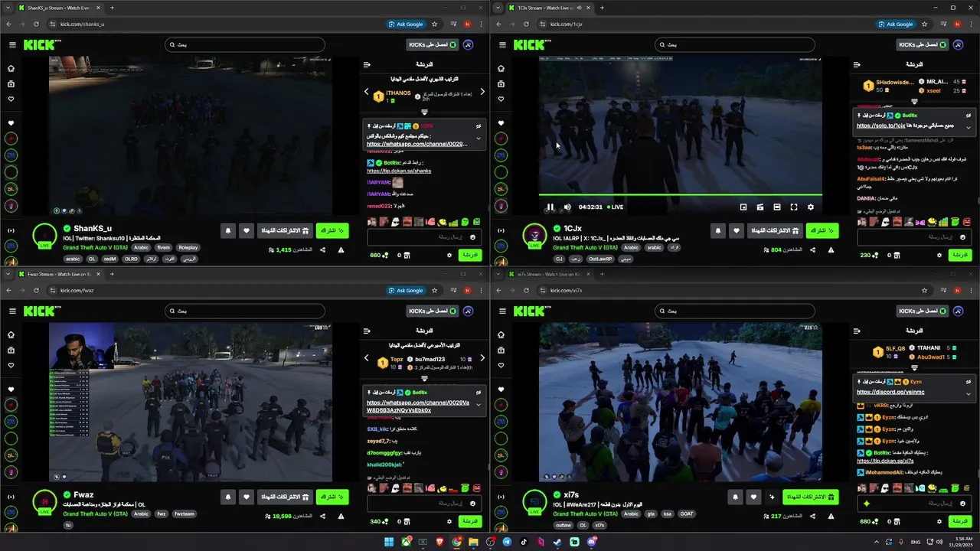Open Telegram from taskbar
Image resolution: width=980 pixels, height=551 pixels.
[x=507, y=542]
